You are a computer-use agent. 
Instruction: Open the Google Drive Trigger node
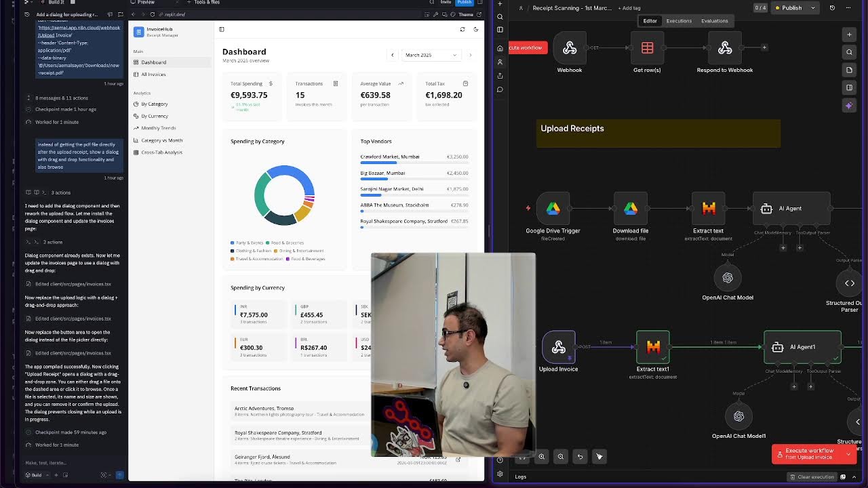[x=553, y=209]
